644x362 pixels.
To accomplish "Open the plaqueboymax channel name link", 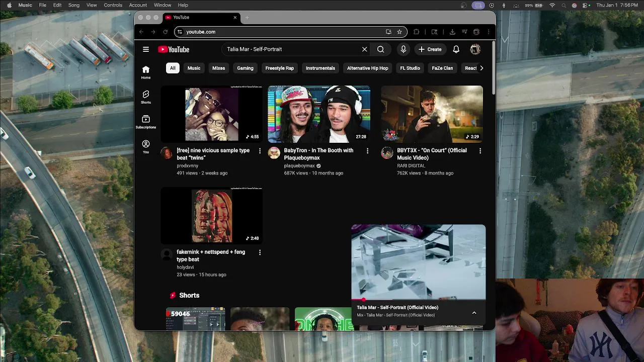I will click(299, 165).
